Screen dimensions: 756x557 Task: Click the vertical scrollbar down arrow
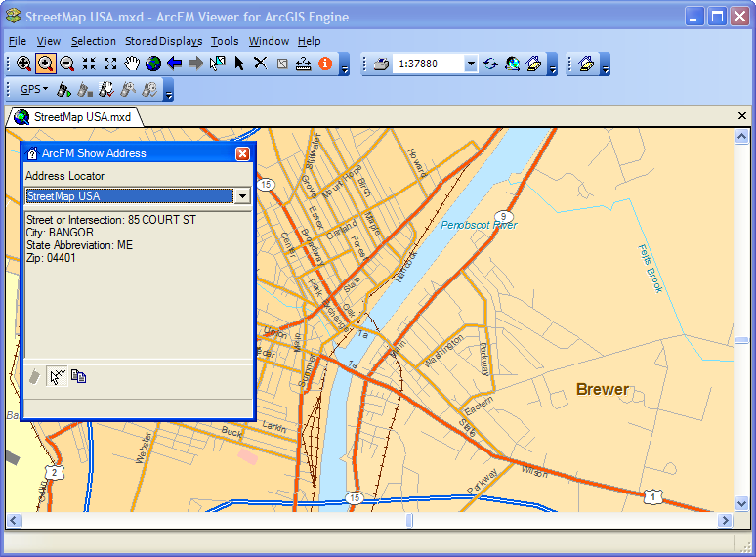742,504
